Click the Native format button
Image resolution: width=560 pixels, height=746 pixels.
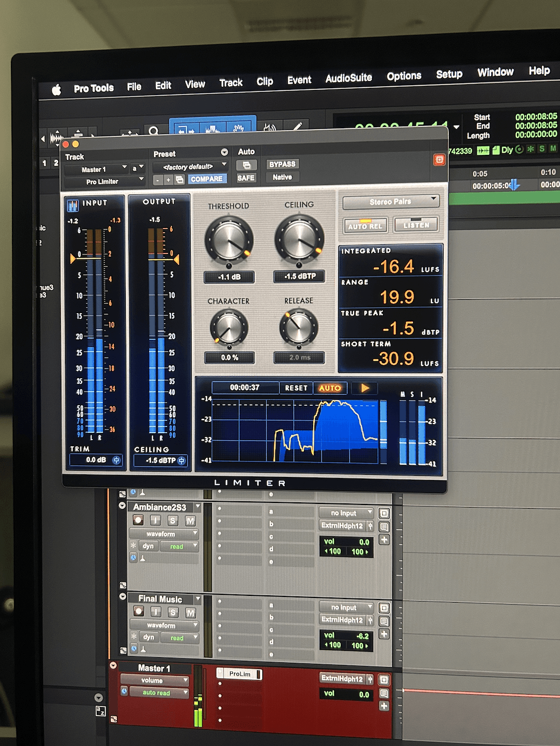[282, 177]
